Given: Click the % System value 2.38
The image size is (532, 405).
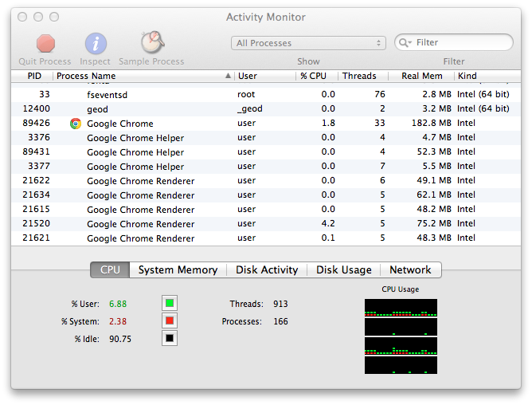Looking at the screenshot, I should tap(118, 321).
